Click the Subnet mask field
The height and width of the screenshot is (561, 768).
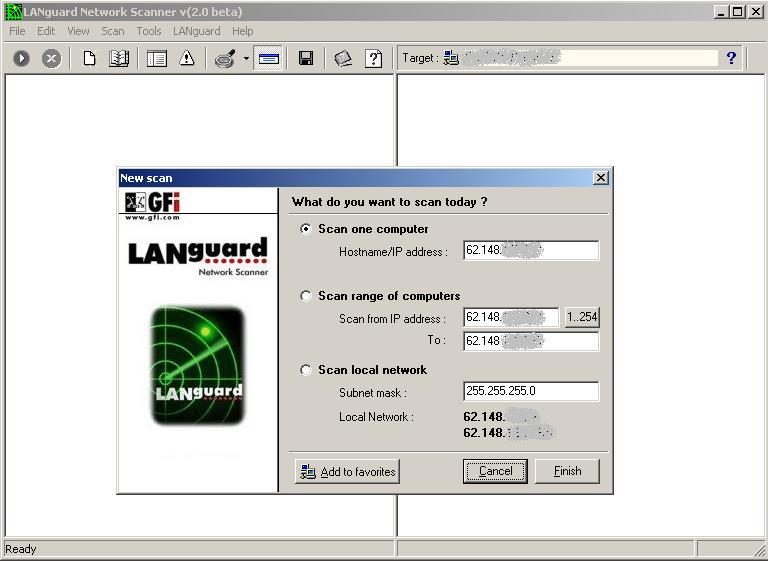pos(531,391)
